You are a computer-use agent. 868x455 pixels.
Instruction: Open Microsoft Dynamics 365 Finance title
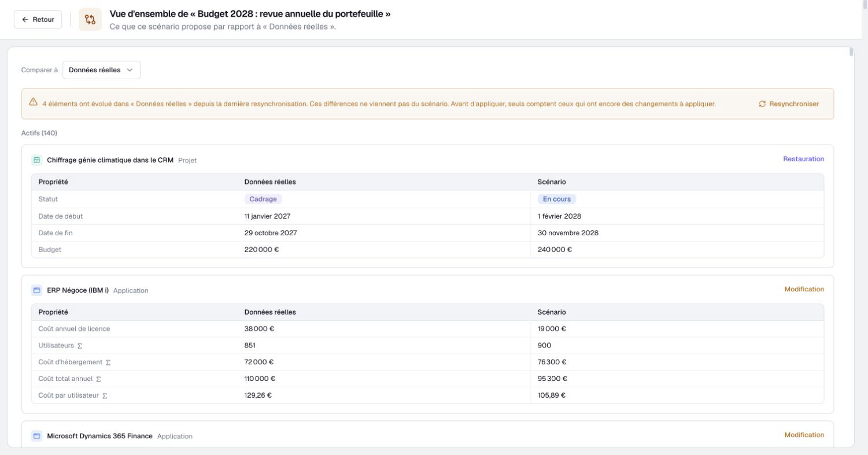[99, 436]
